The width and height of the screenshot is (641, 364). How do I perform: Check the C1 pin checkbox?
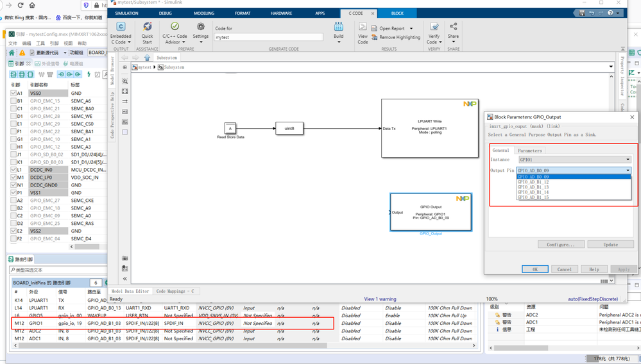(x=13, y=108)
